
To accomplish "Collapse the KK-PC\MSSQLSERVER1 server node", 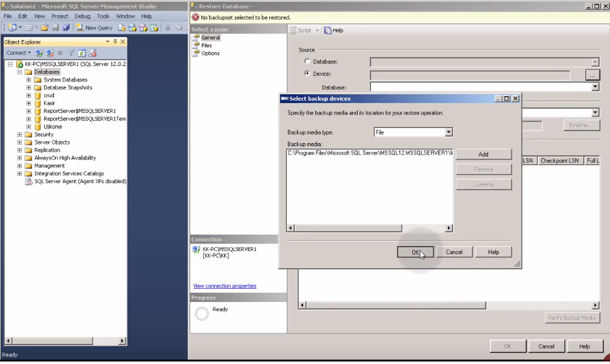I will click(x=10, y=64).
